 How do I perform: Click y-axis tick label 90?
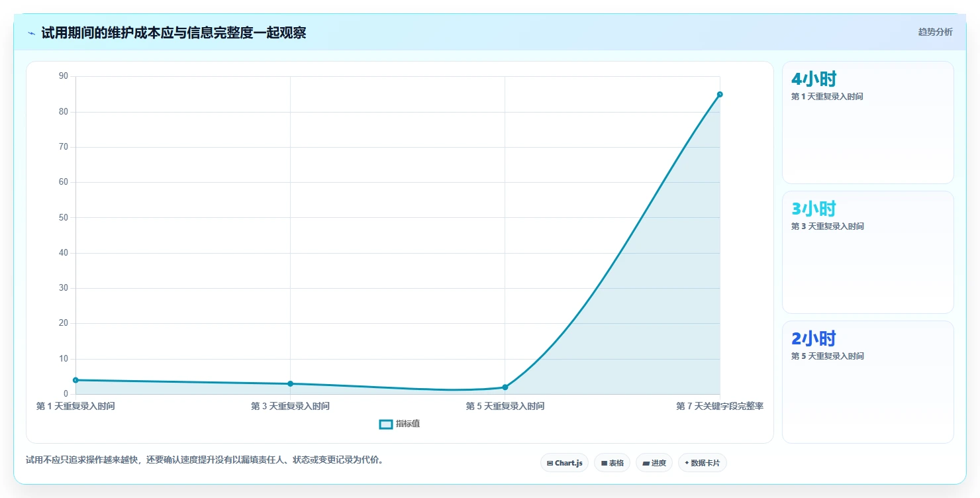(x=64, y=76)
